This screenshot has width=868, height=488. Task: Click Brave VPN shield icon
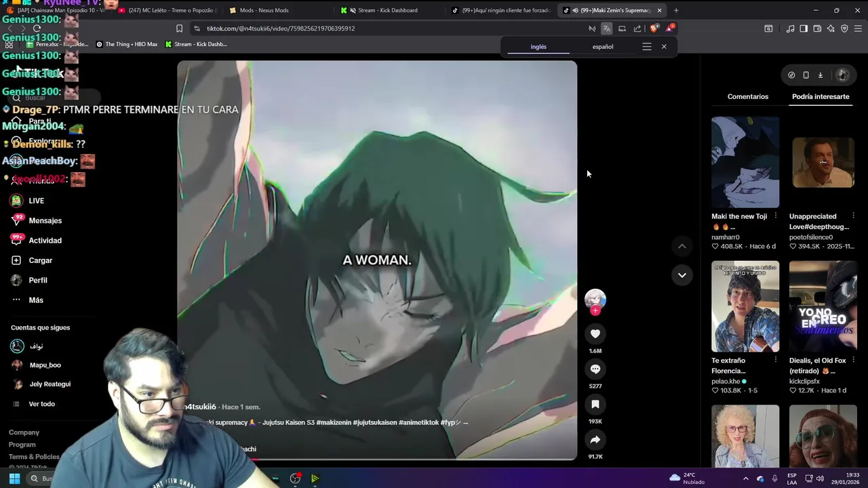pos(844,28)
